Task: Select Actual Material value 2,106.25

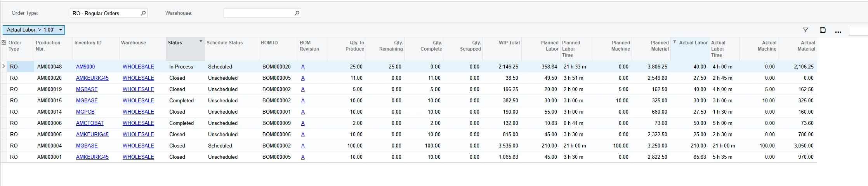Action: [797, 67]
